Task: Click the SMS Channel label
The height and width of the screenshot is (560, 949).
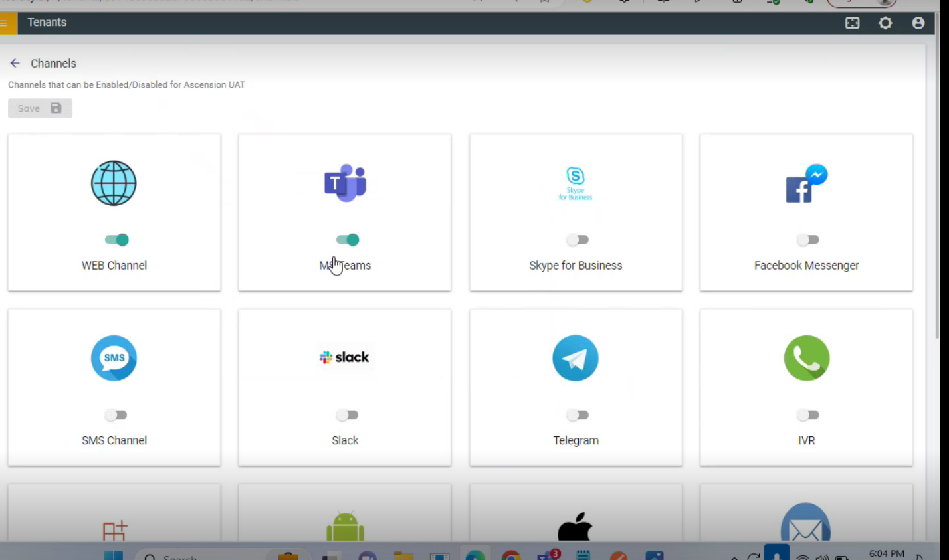Action: [114, 440]
